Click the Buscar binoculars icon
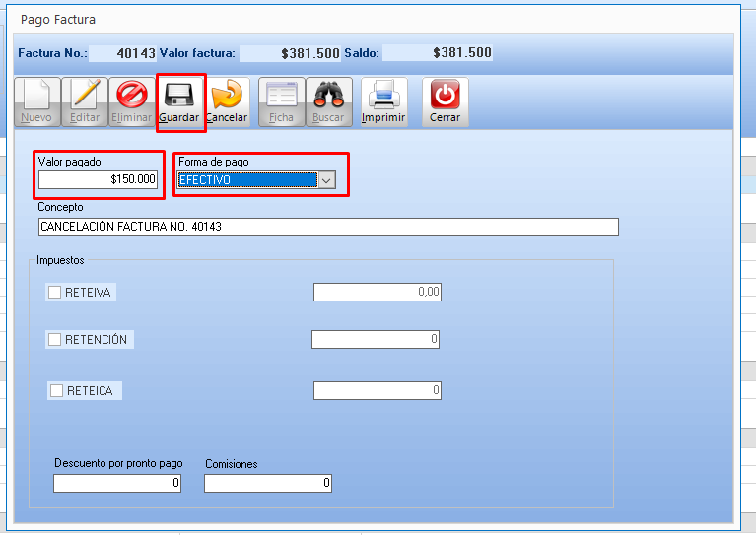The image size is (756, 535). [328, 96]
